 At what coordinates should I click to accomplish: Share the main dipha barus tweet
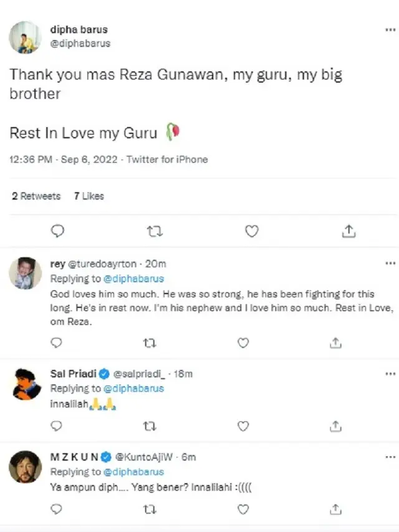point(349,231)
